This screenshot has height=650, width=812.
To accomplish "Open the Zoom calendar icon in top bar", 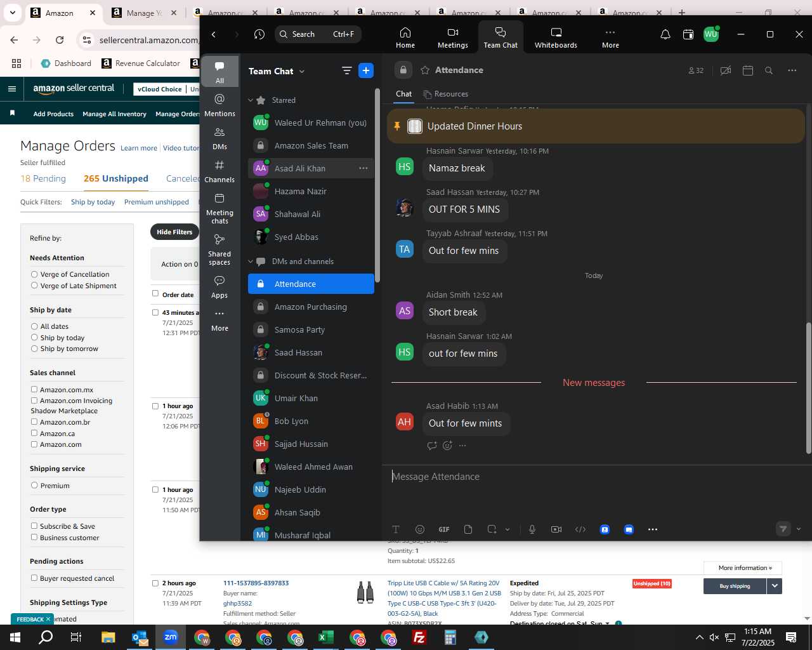I will 688,34.
